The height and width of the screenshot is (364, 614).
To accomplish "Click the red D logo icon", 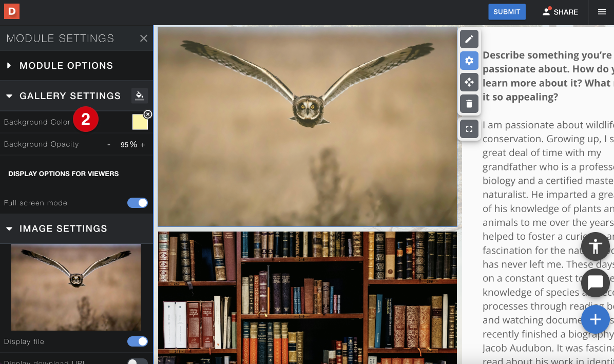I will [x=12, y=11].
